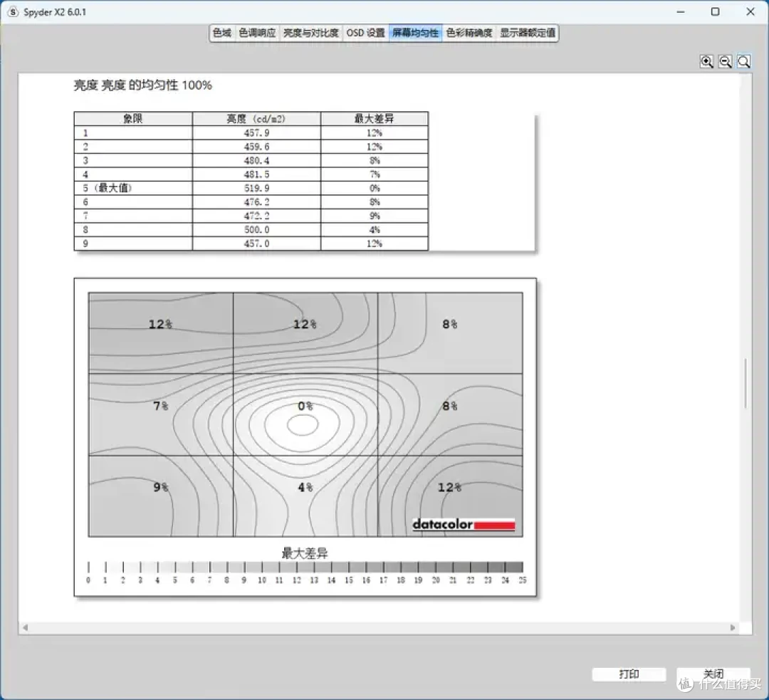Click the horizontal scrollbar right arrow

coord(733,627)
